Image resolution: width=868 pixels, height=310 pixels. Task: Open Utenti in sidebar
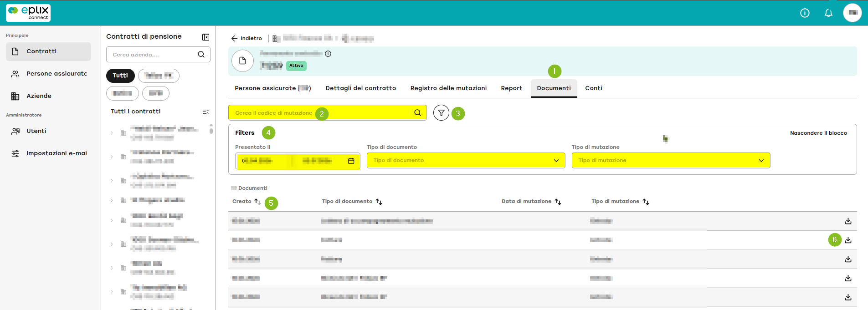(x=48, y=131)
